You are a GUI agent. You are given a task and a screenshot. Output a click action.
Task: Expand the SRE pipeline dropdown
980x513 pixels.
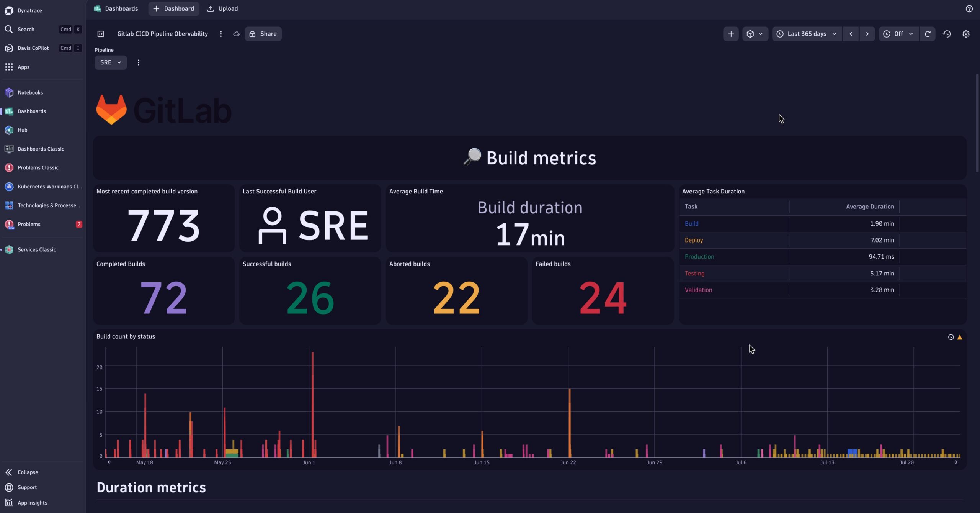click(x=111, y=62)
